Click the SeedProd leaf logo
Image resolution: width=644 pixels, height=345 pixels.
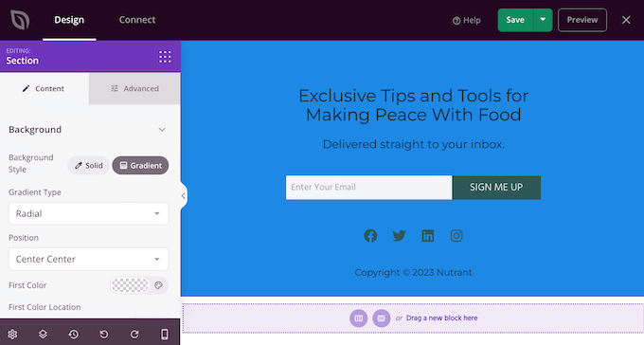pos(20,20)
